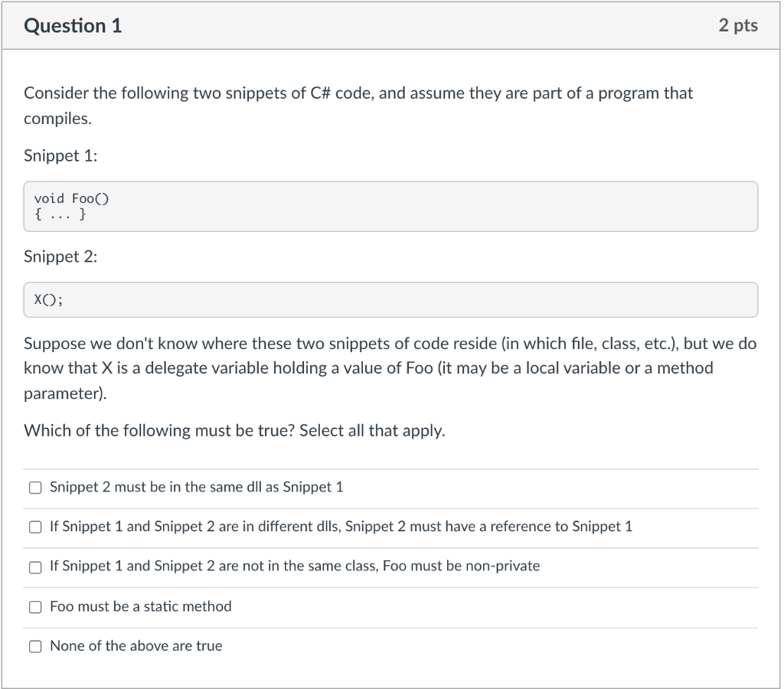Click the 'Snippet 2:' heading text

[x=60, y=256]
